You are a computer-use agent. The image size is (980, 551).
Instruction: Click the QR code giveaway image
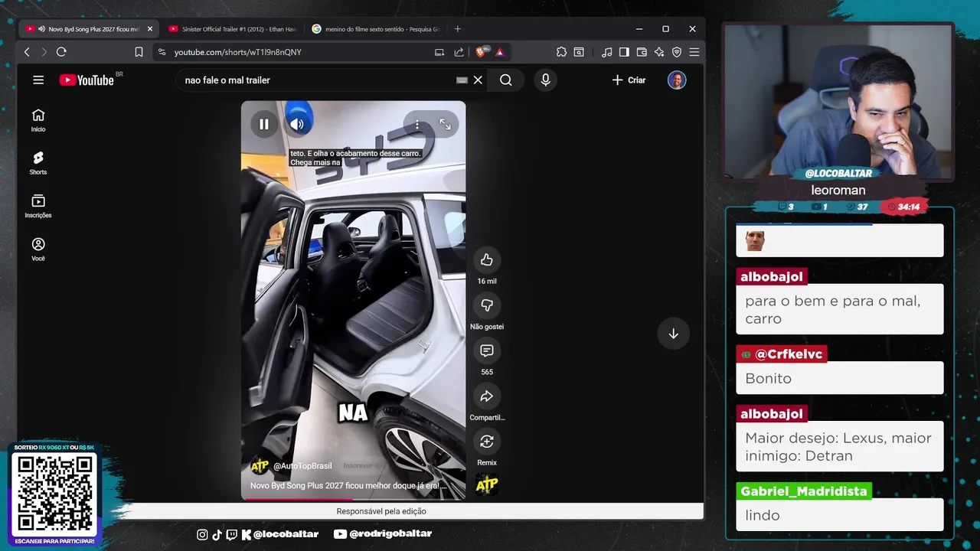pyautogui.click(x=54, y=494)
